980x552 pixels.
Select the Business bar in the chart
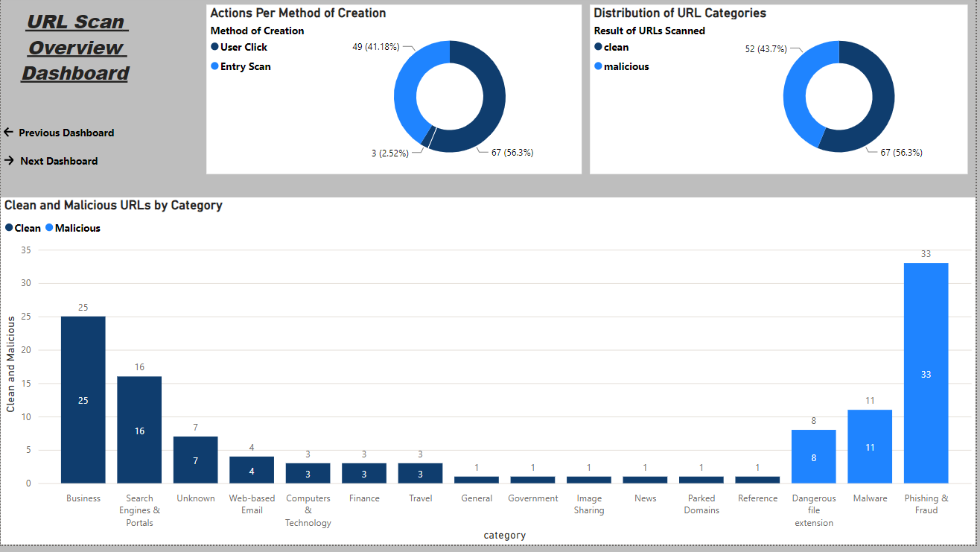click(x=83, y=400)
